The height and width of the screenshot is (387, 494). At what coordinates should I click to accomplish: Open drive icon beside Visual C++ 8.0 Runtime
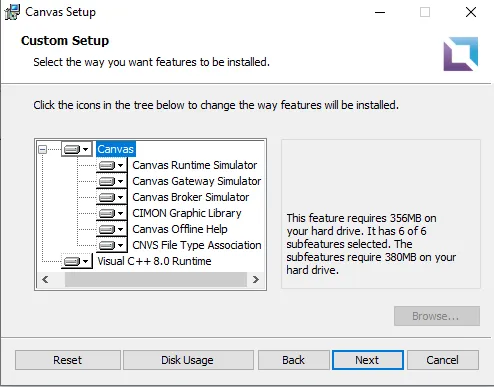click(x=77, y=261)
